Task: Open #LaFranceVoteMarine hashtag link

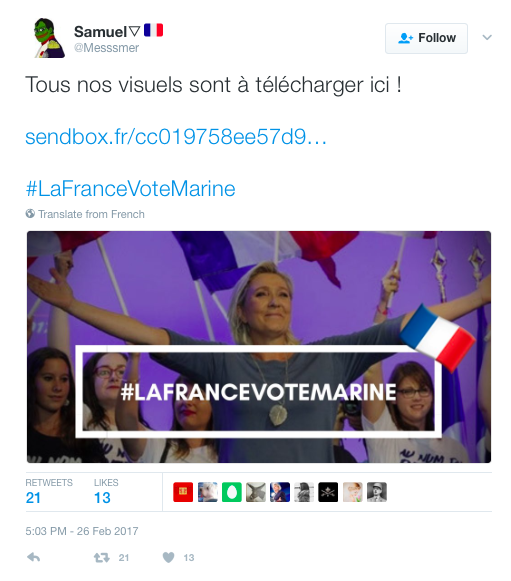Action: point(130,189)
